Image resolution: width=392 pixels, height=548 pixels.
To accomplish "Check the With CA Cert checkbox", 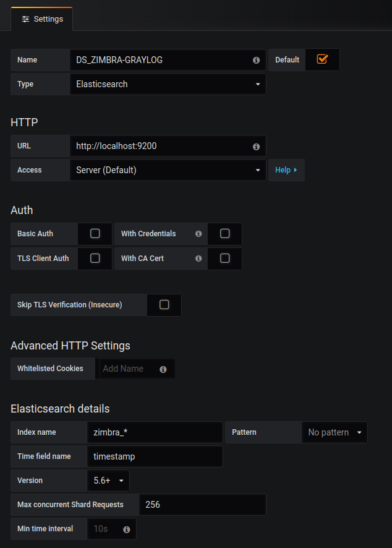I will [224, 258].
